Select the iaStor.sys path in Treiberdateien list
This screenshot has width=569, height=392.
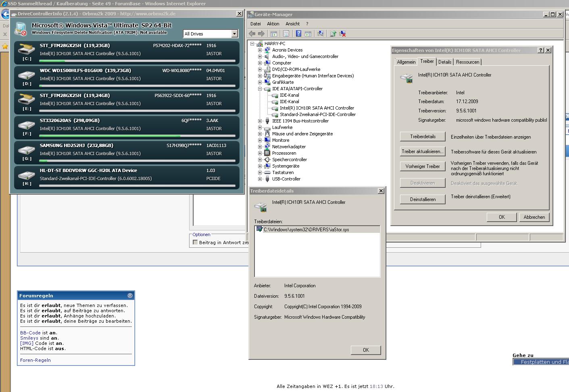(x=306, y=230)
